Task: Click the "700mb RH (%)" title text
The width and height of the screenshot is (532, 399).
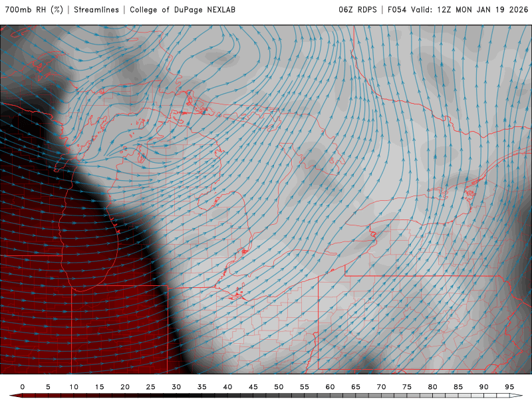Action: click(35, 10)
